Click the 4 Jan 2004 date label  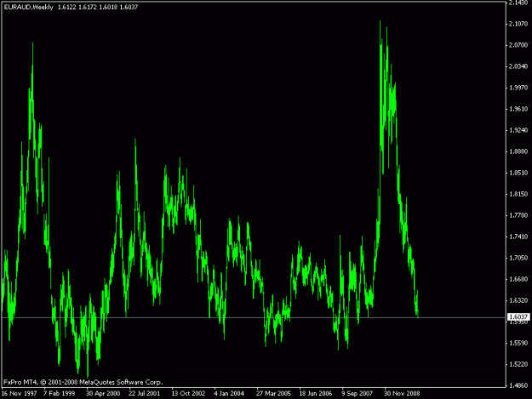tap(229, 393)
